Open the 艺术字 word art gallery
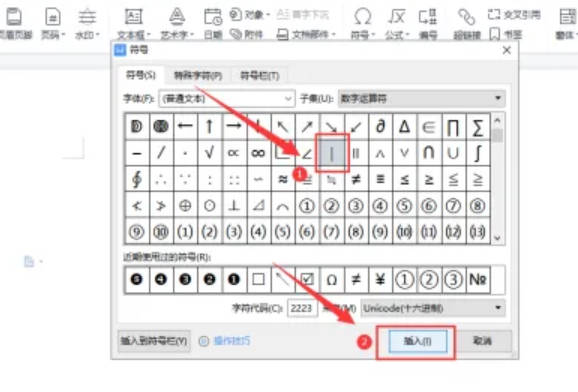 pyautogui.click(x=177, y=23)
